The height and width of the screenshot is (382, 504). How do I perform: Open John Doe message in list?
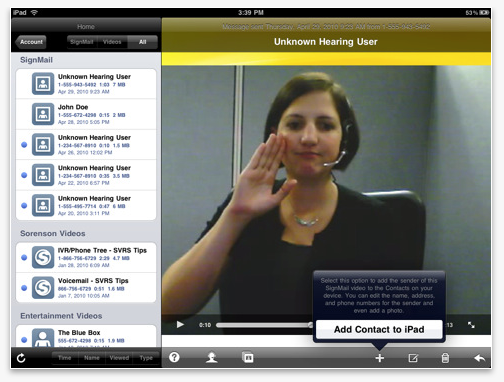86,114
